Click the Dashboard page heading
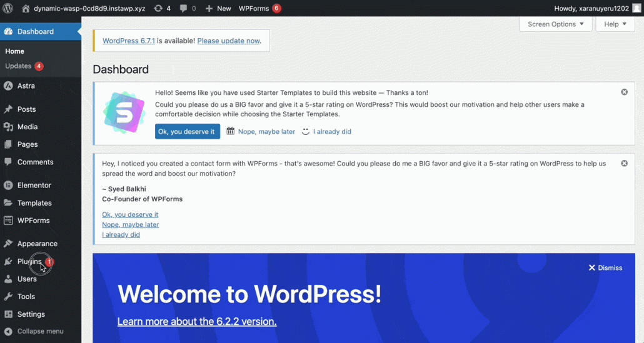The image size is (644, 343). (121, 69)
